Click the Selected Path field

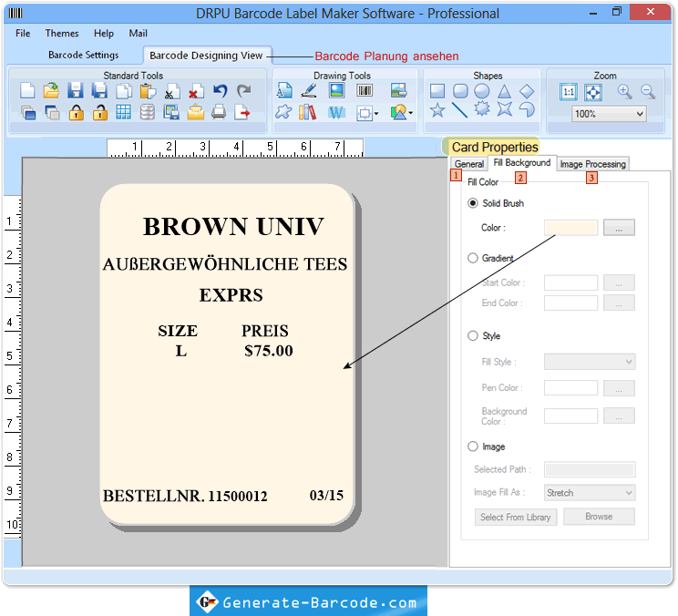[x=590, y=469]
